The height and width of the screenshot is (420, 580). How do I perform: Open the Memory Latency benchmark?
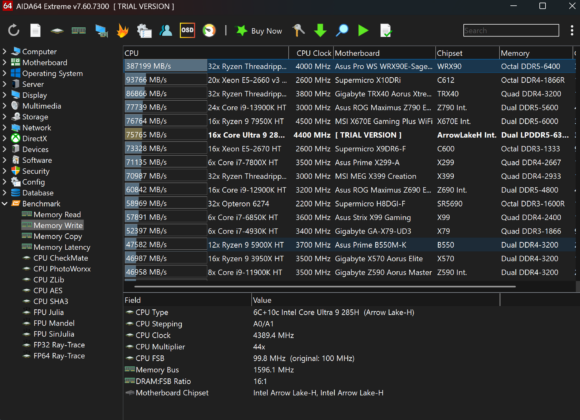(x=62, y=247)
